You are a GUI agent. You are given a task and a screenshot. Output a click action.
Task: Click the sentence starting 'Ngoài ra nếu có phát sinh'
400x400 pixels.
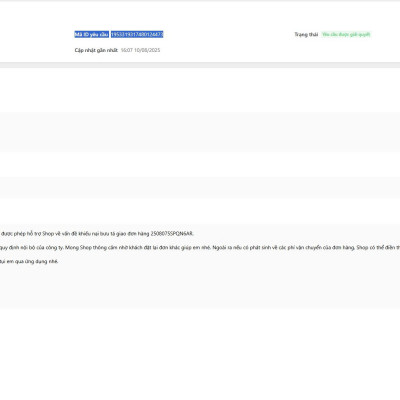(x=284, y=248)
